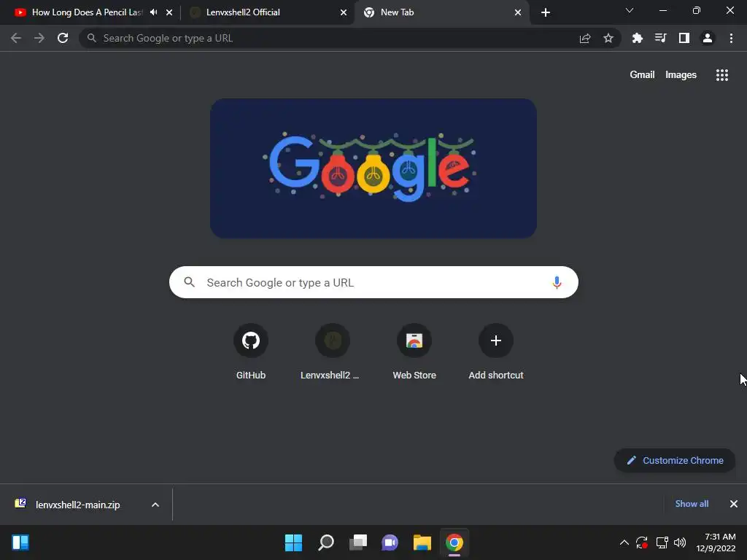This screenshot has width=747, height=560.
Task: Open Images link
Action: point(681,75)
